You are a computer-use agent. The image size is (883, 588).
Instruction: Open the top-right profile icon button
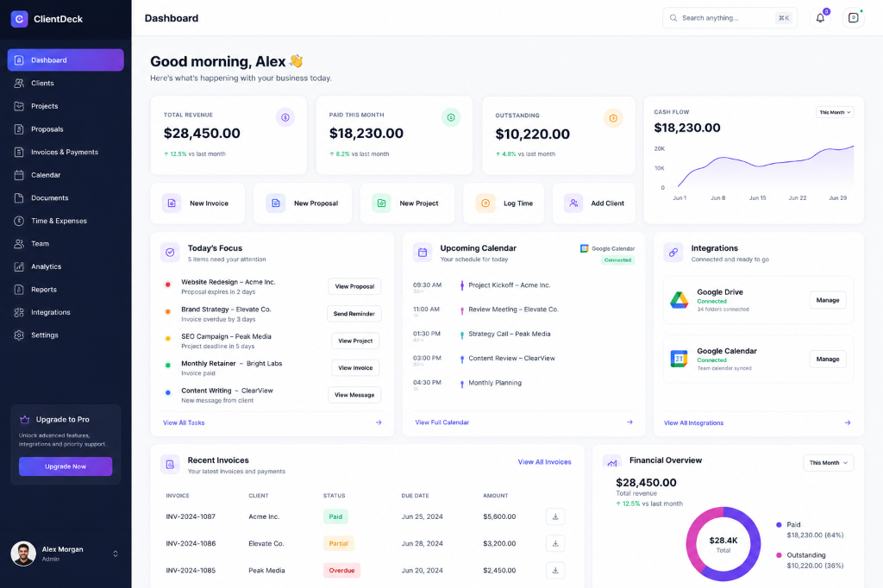point(853,18)
